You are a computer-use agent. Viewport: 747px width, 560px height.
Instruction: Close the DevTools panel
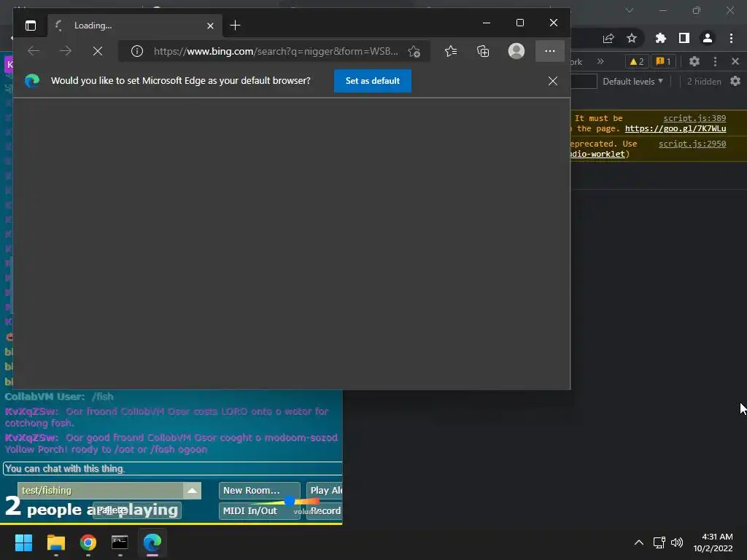[x=735, y=61]
